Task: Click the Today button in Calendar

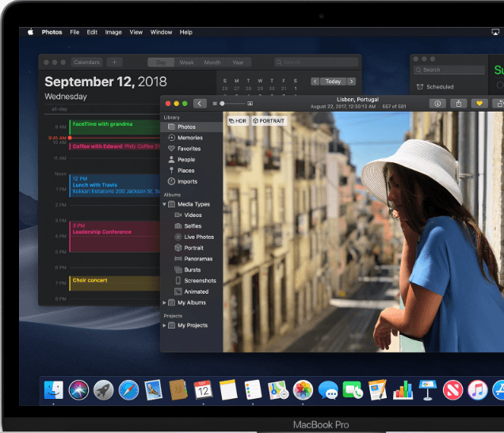Action: click(333, 82)
